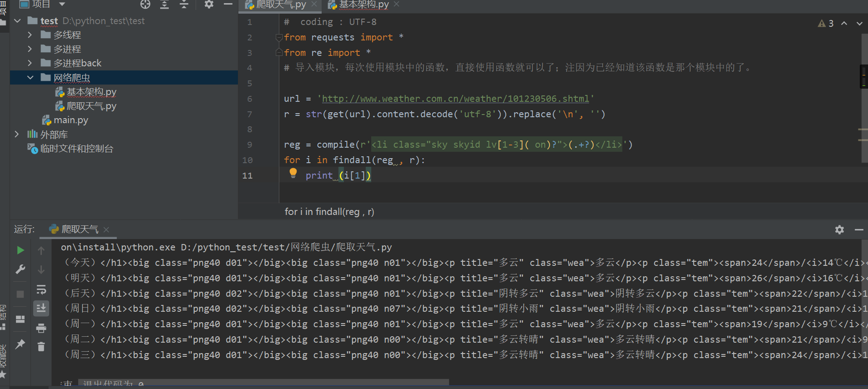
Task: Close the 爬取天气.py editor tab
Action: [314, 5]
